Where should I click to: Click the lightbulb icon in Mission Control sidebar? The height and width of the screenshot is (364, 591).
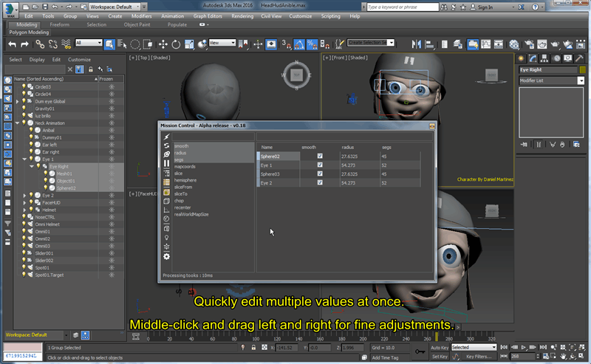pos(167,238)
